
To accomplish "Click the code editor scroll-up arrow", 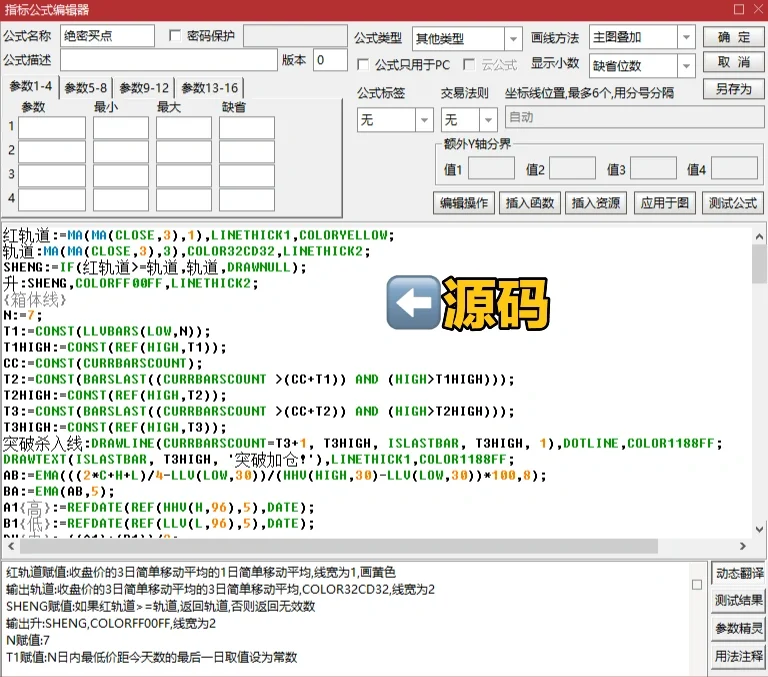I will pos(759,237).
